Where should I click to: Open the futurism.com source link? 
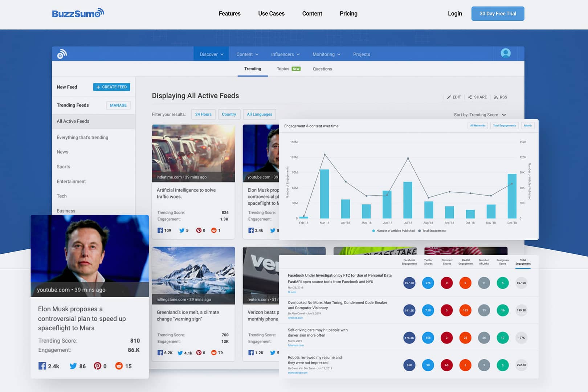[296, 346]
